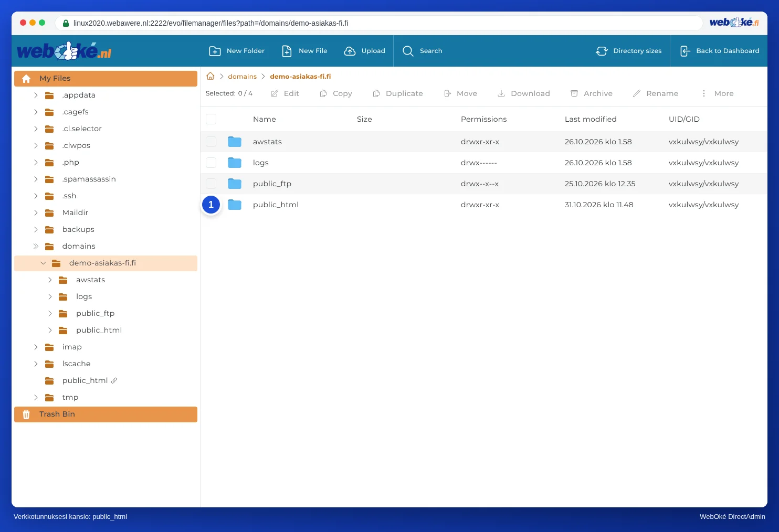The width and height of the screenshot is (779, 532).
Task: Check the public_ftp row checkbox
Action: point(211,184)
